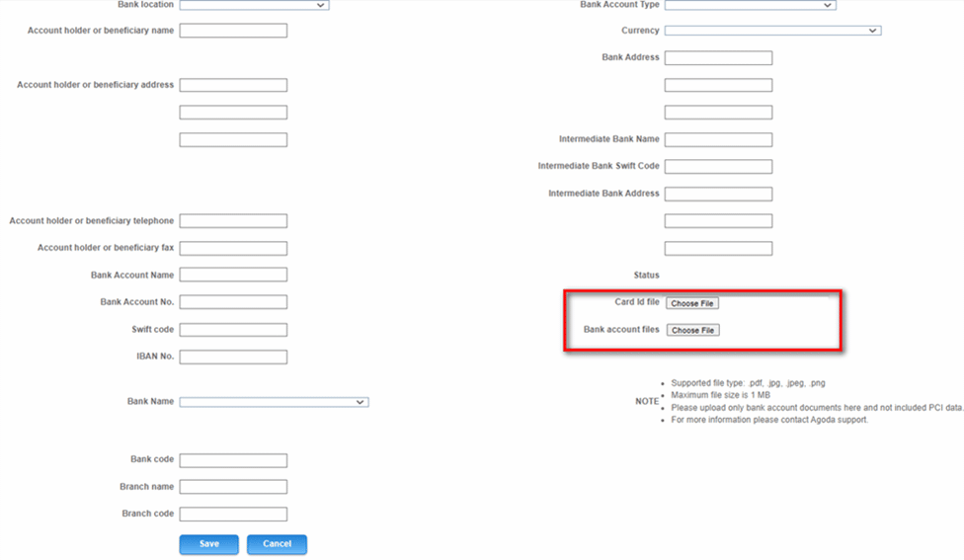Focus the Account holder or beneficiary name field
Viewport: 964px width, 560px height.
pos(233,31)
